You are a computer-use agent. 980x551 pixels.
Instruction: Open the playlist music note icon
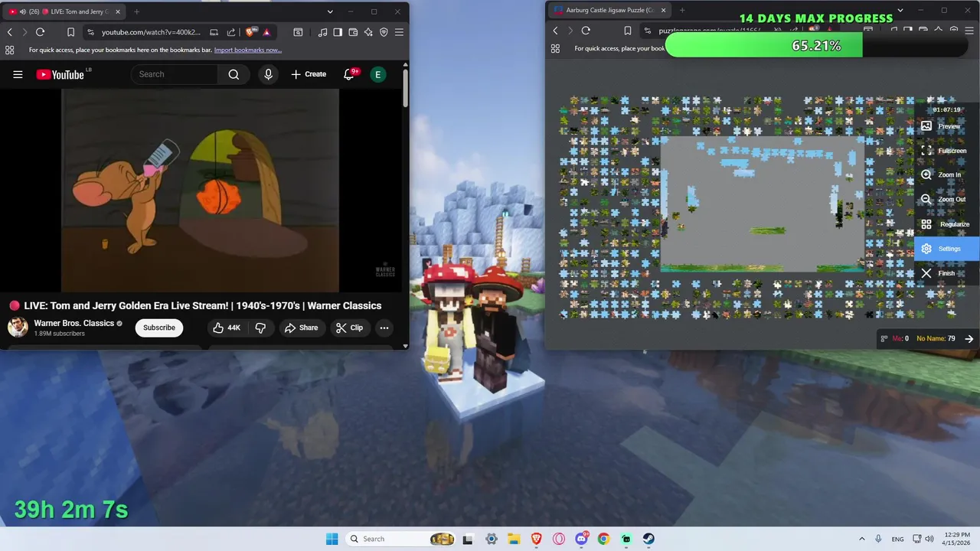pos(322,32)
